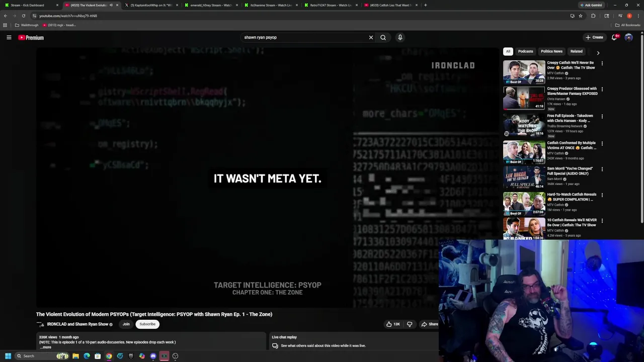Open options for Catfish Confronted by Multiple Victims

(x=602, y=143)
